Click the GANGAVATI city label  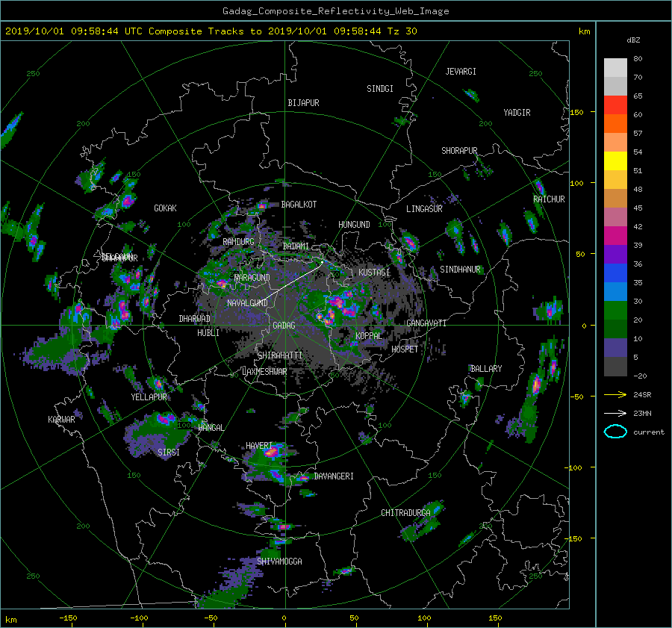click(x=426, y=323)
